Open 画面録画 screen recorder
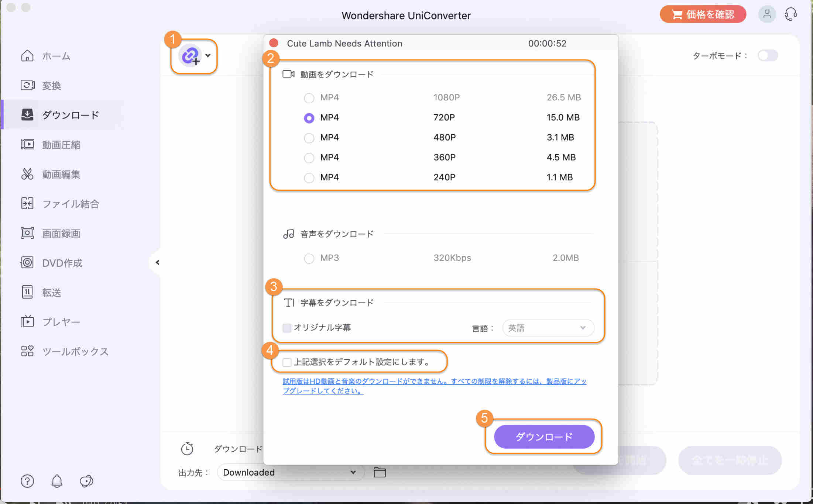This screenshot has width=813, height=504. 50,233
